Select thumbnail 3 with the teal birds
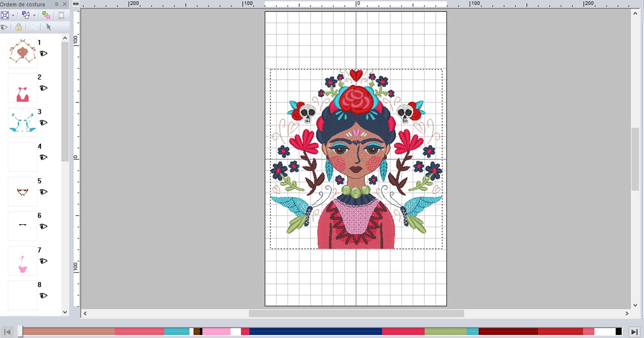 point(23,123)
